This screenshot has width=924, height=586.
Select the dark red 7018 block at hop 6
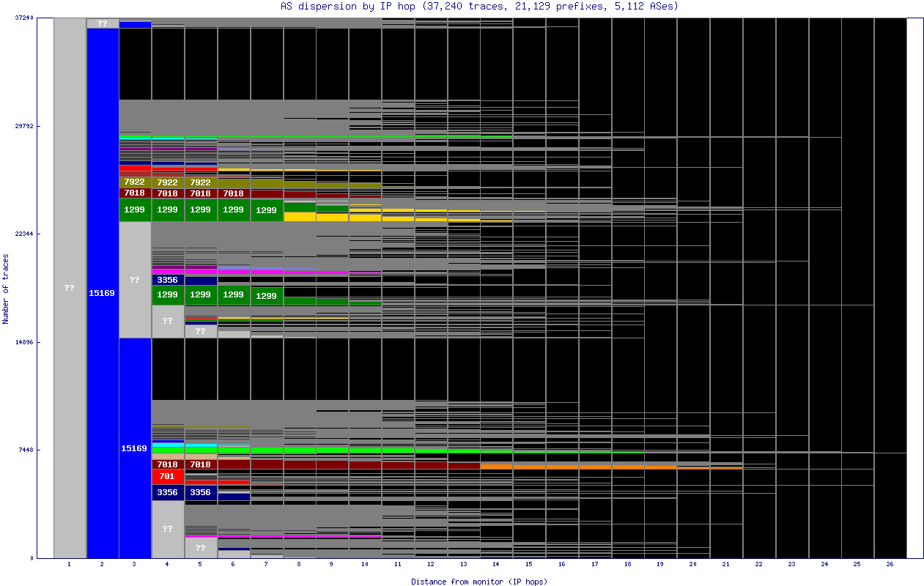tap(234, 193)
